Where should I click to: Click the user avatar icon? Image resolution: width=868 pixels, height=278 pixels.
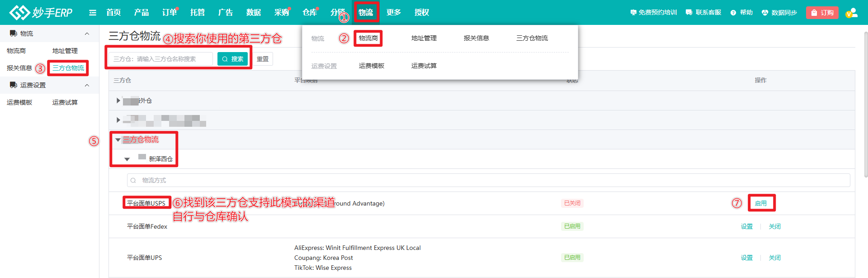click(851, 13)
